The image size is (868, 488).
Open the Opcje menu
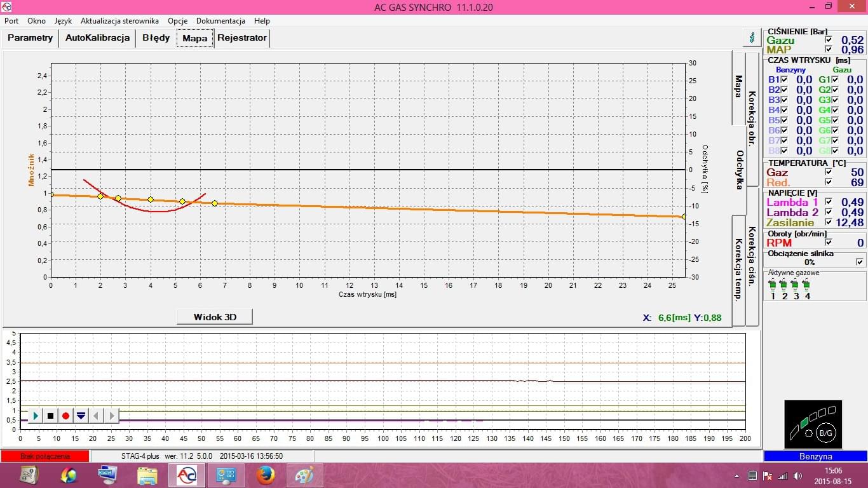(177, 21)
